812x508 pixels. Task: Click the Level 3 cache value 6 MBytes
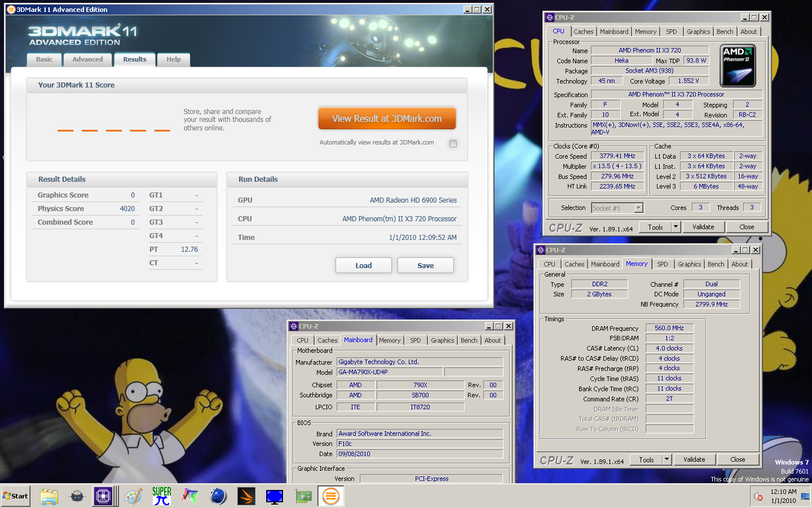706,186
